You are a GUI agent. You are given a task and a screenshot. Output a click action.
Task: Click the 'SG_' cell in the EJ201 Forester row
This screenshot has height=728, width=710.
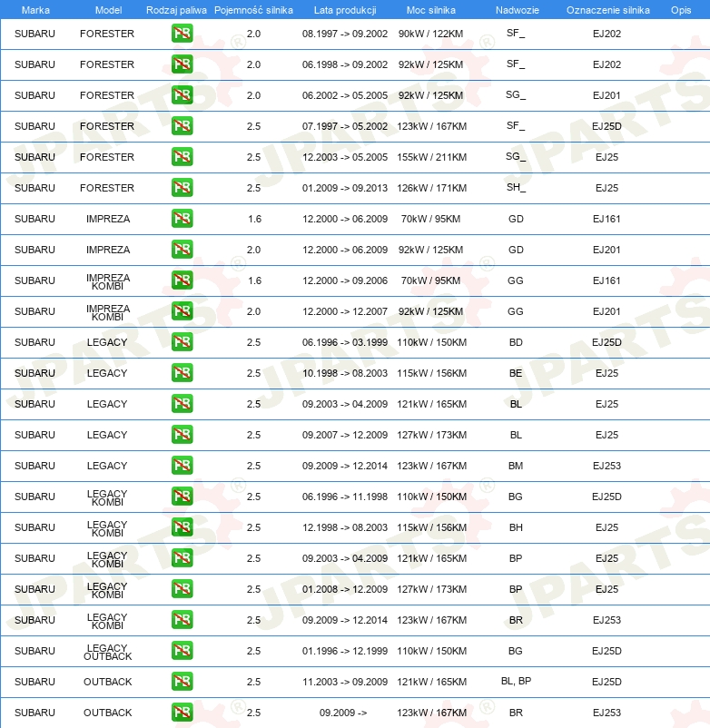tap(516, 94)
